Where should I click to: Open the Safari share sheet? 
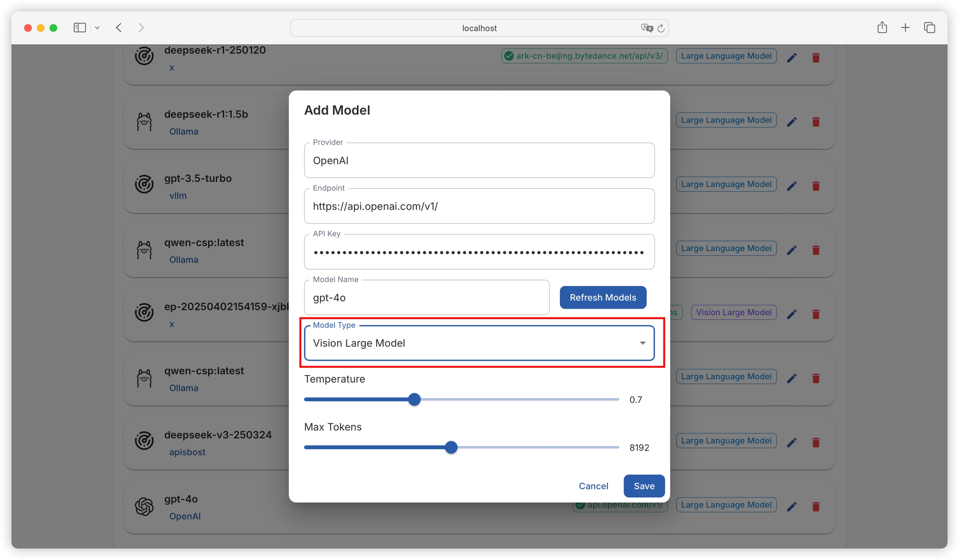[882, 27]
